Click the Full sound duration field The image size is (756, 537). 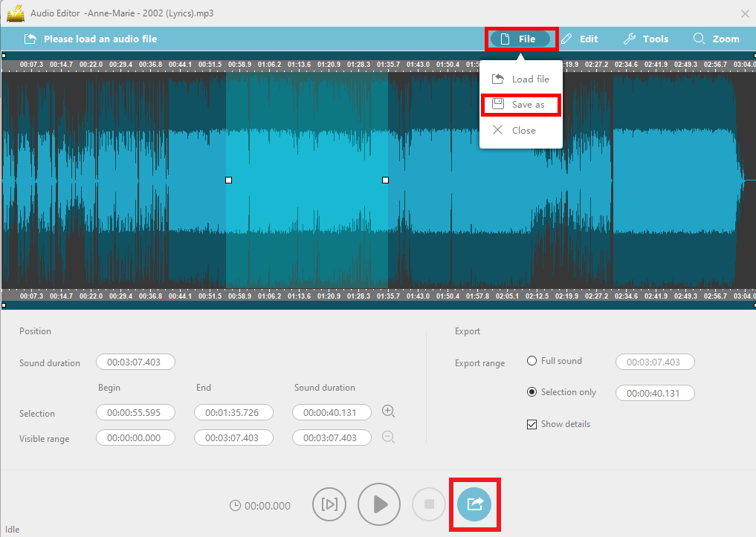655,362
